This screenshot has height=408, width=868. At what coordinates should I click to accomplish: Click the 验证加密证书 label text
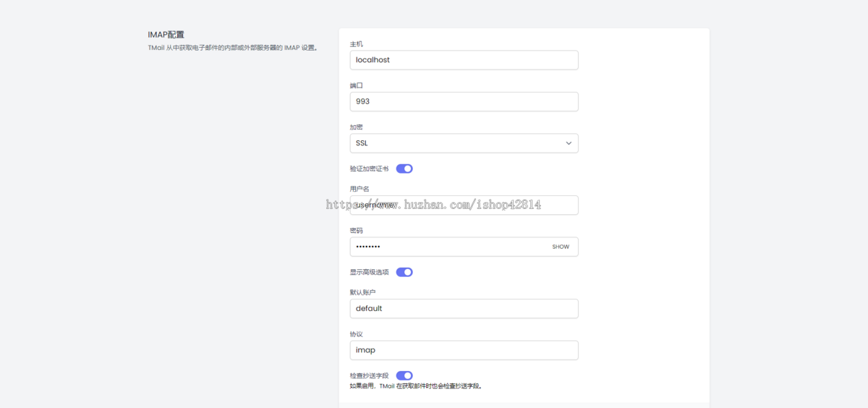pos(369,169)
